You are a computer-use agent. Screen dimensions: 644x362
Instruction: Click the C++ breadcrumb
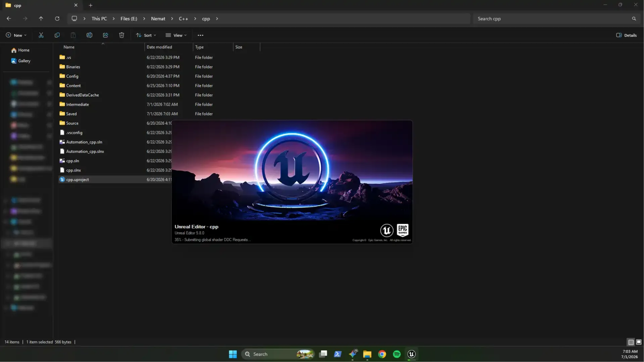pyautogui.click(x=183, y=19)
